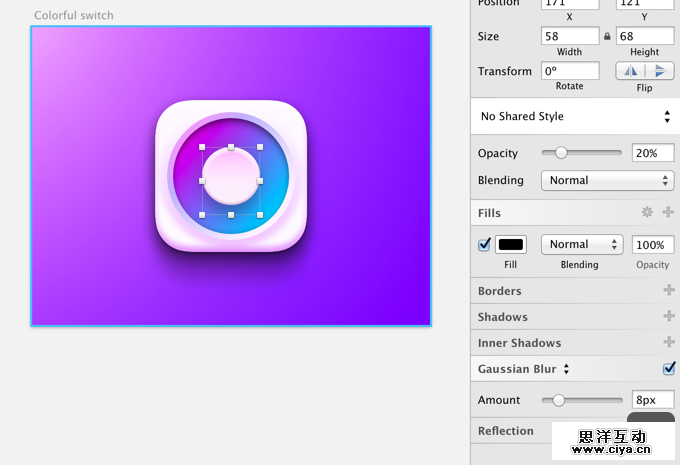
Task: Select the Colorful switch artboard title
Action: point(74,16)
